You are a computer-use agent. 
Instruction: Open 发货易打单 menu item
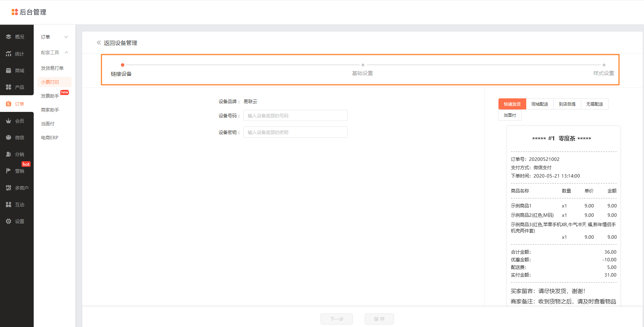[x=52, y=68]
